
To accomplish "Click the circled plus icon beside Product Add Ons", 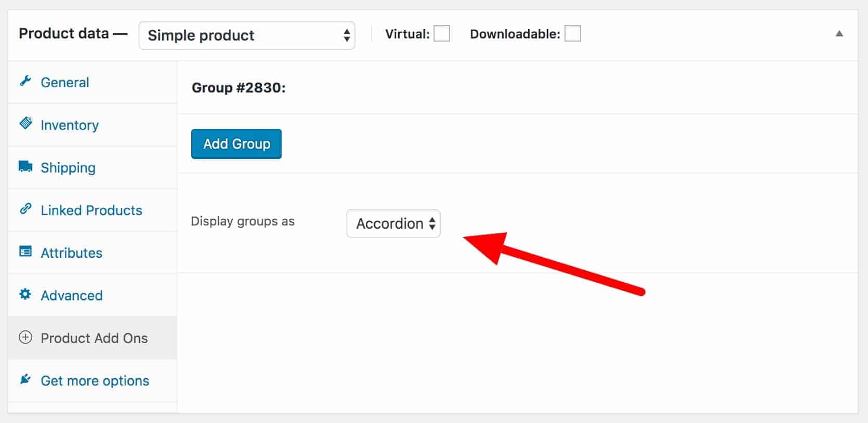I will pos(25,337).
